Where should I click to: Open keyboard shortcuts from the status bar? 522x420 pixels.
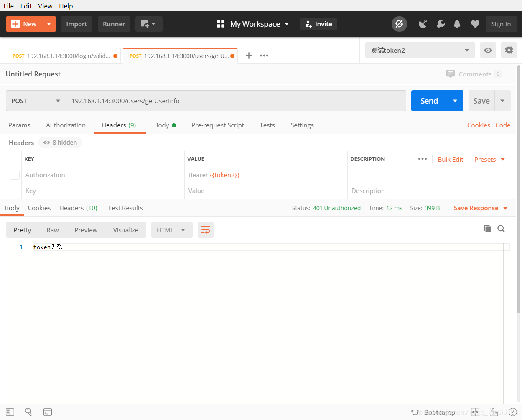click(x=493, y=412)
